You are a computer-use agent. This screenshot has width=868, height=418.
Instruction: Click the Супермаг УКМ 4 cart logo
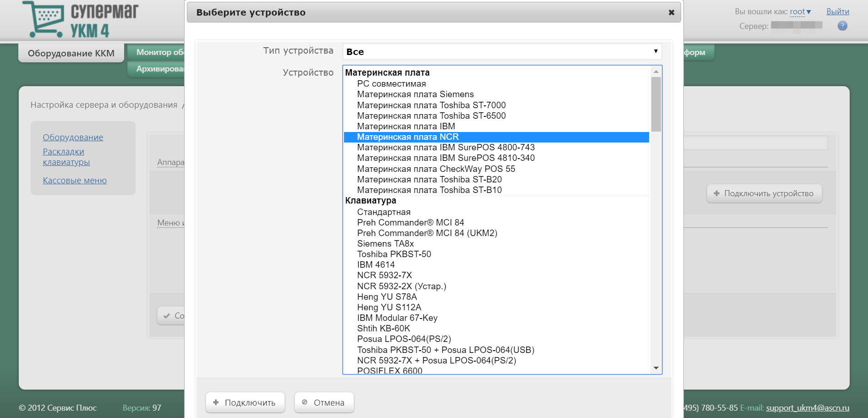pos(81,19)
